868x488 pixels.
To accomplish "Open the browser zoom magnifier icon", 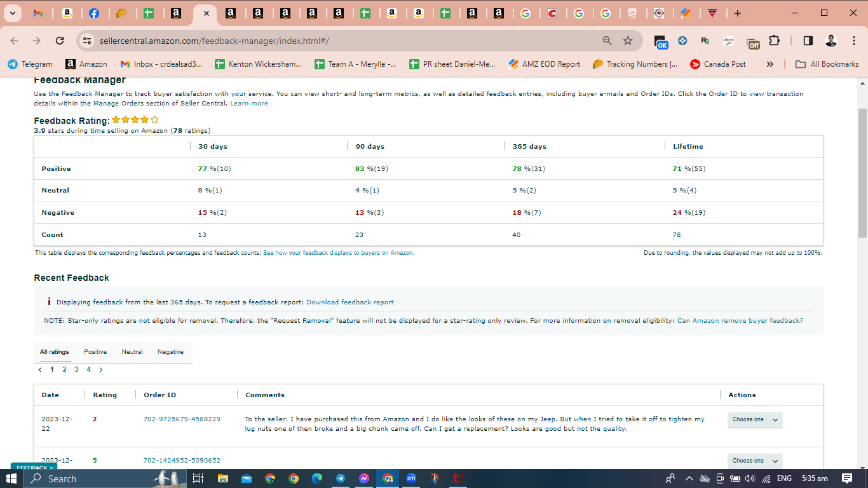I will (607, 41).
